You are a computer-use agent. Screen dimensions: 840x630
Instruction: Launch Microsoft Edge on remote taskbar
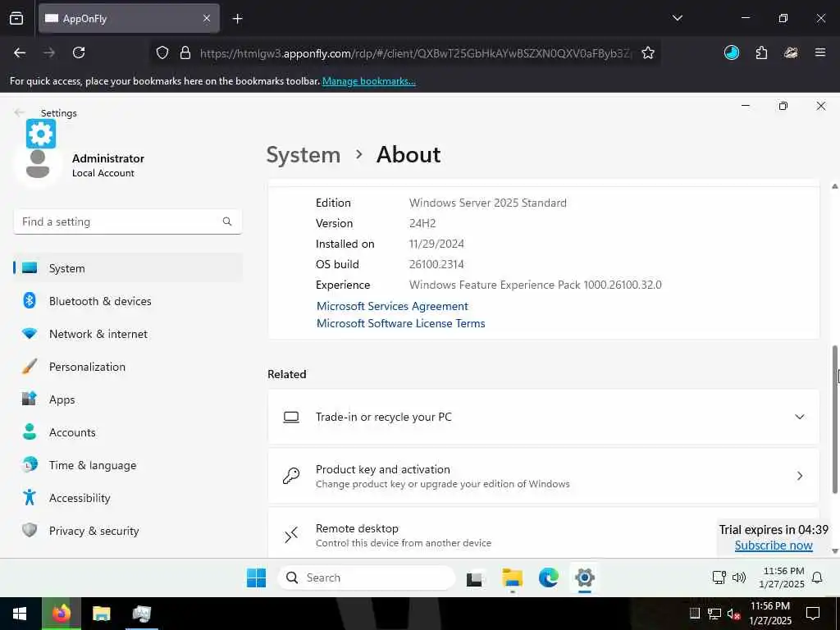pyautogui.click(x=549, y=577)
